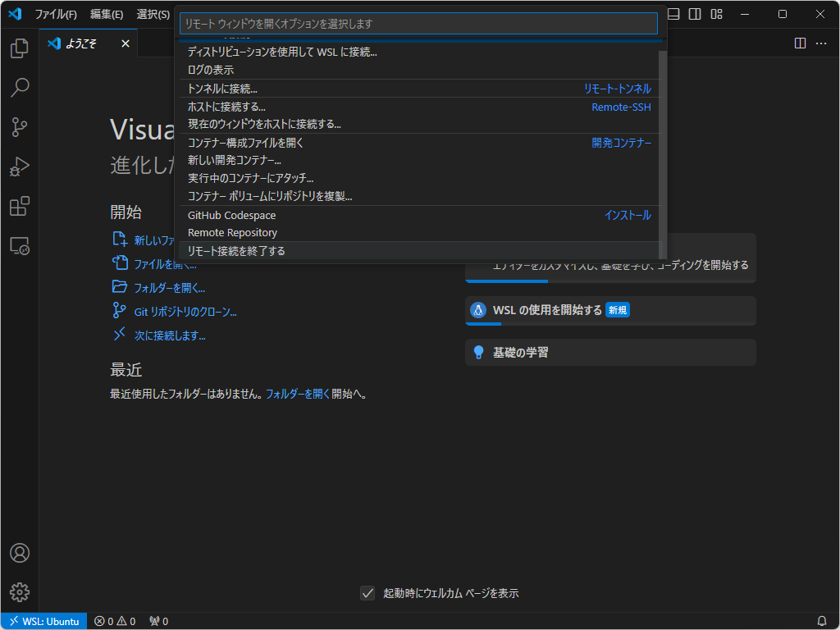840x630 pixels.
Task: Choose 新しい開発コンテナー... option
Action: click(421, 160)
